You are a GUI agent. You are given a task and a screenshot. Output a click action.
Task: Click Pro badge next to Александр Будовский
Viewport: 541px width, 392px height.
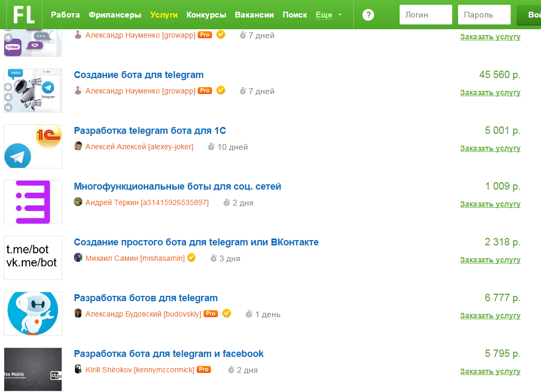click(211, 314)
